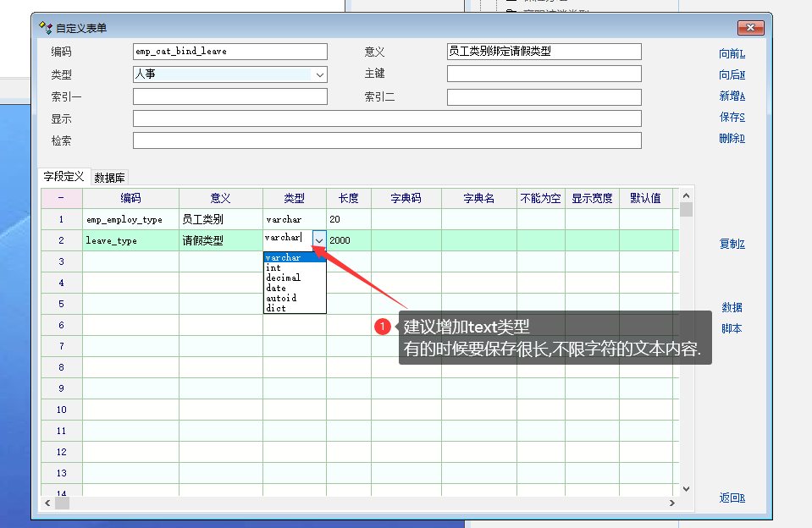Screen dimensions: 812x528
Task: Click grid scrollbar up arrow
Action: click(x=686, y=194)
